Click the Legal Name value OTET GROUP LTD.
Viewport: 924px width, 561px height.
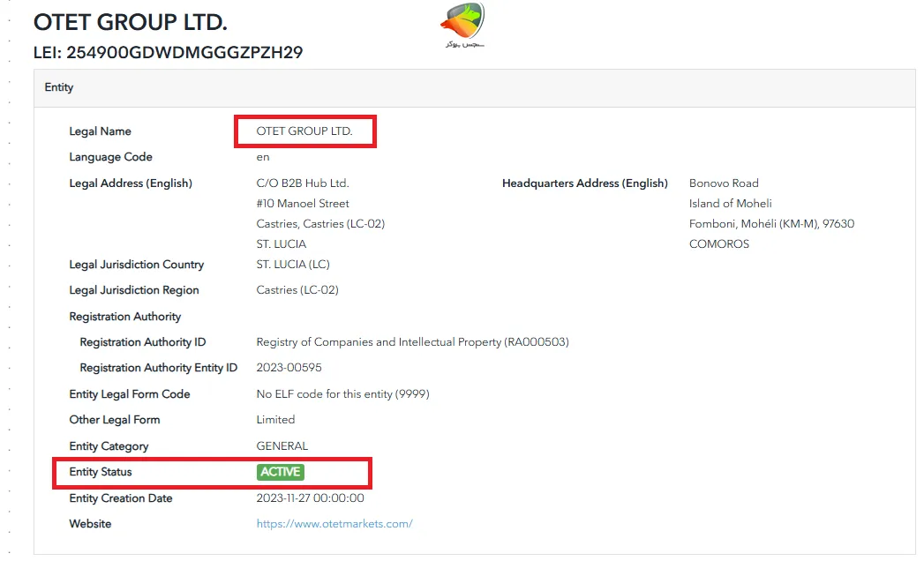(304, 131)
